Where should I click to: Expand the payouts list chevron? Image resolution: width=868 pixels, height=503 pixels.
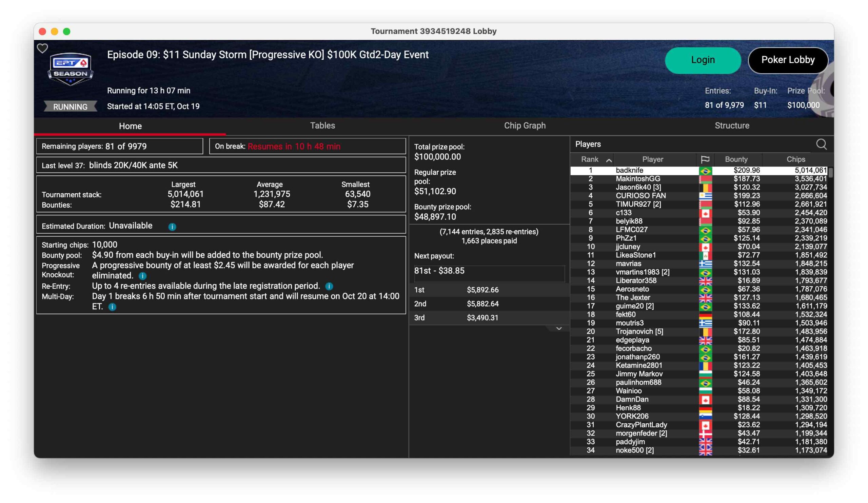(x=559, y=329)
